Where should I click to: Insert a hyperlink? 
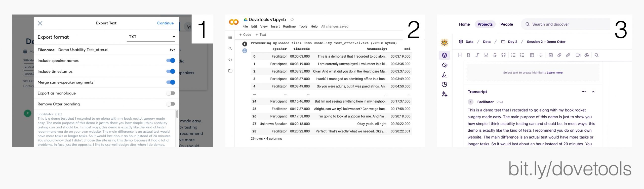[568, 55]
